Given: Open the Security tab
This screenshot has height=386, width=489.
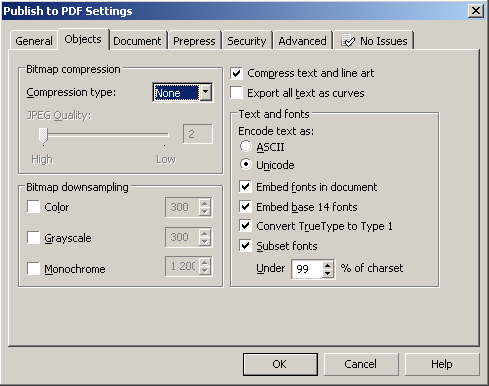Looking at the screenshot, I should point(247,41).
